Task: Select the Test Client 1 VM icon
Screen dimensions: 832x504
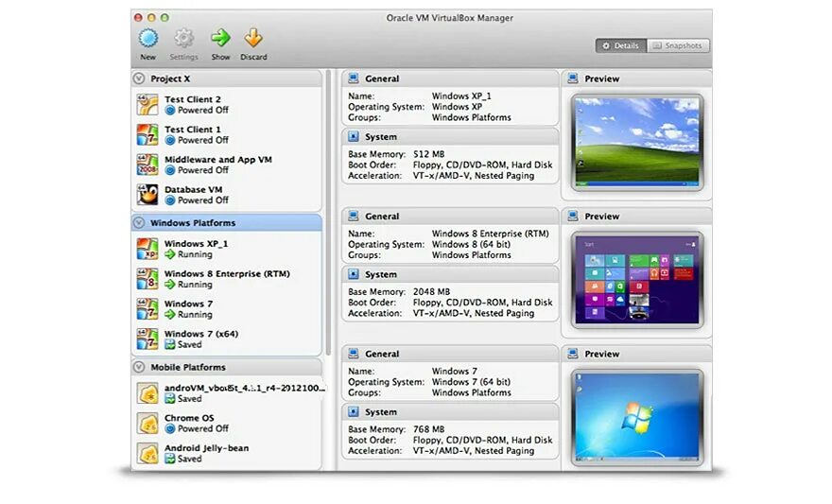Action: click(x=147, y=135)
